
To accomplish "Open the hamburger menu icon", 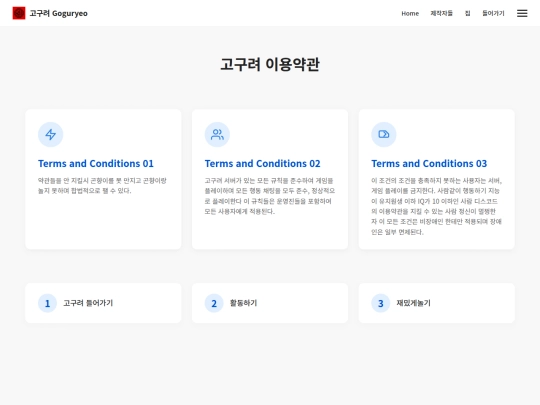I will 522,13.
